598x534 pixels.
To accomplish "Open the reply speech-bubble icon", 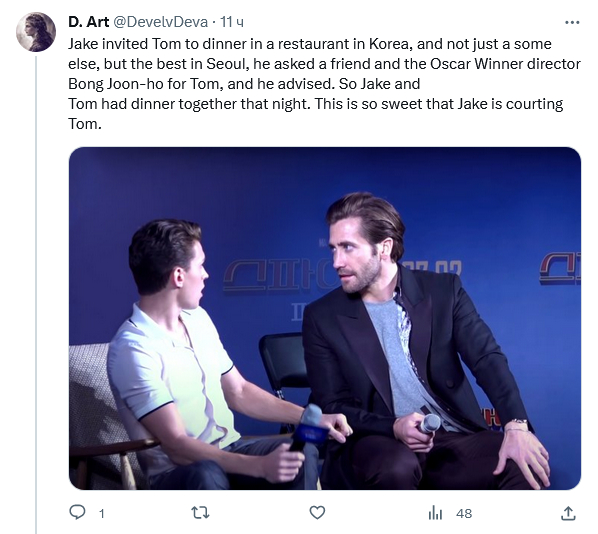I will click(x=77, y=512).
